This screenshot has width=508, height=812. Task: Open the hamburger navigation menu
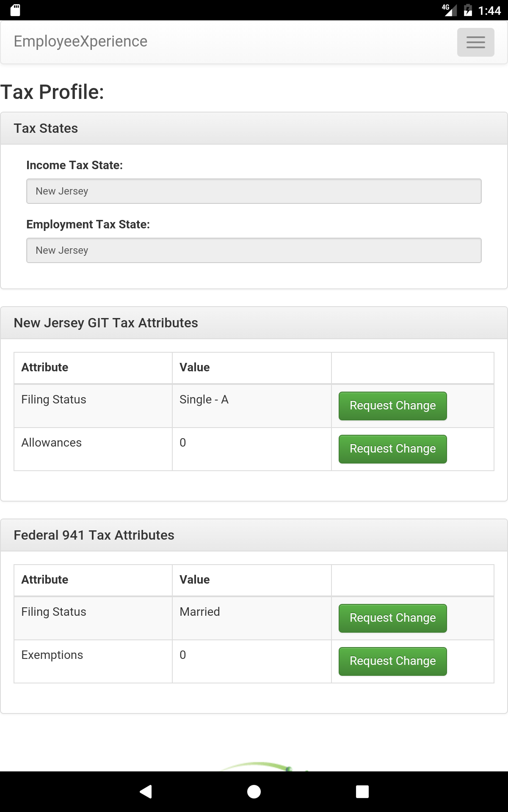tap(475, 42)
